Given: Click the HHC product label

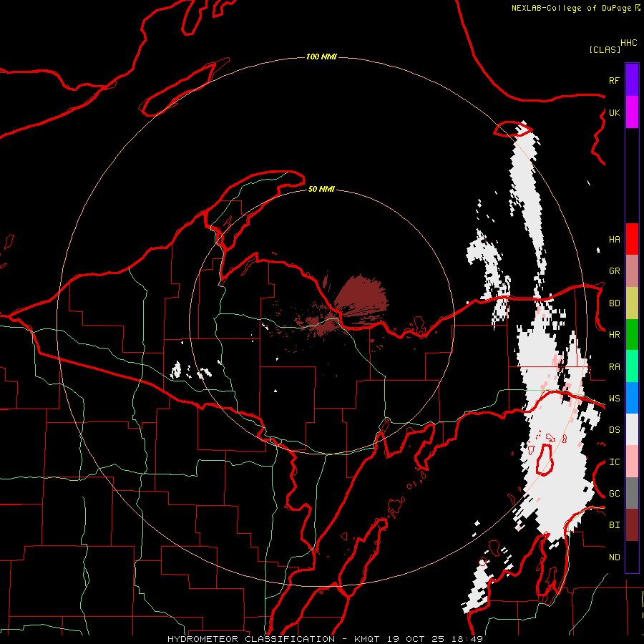Looking at the screenshot, I should [629, 43].
